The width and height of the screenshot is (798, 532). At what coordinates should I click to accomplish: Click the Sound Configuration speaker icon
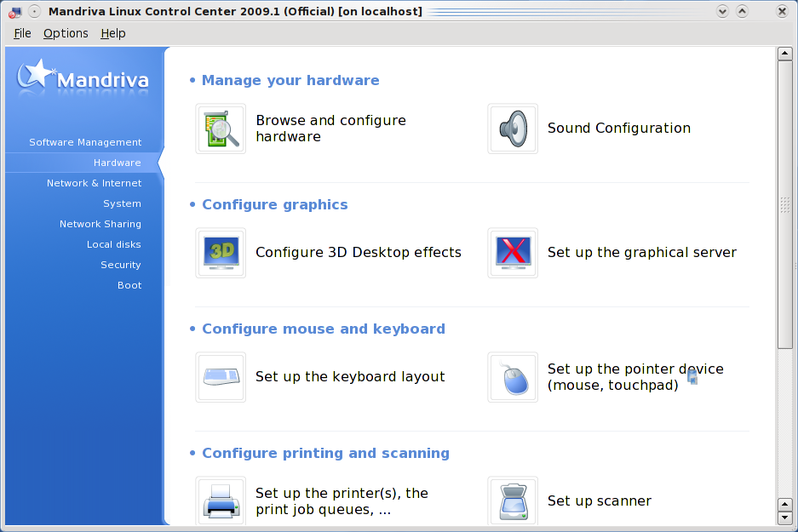513,129
